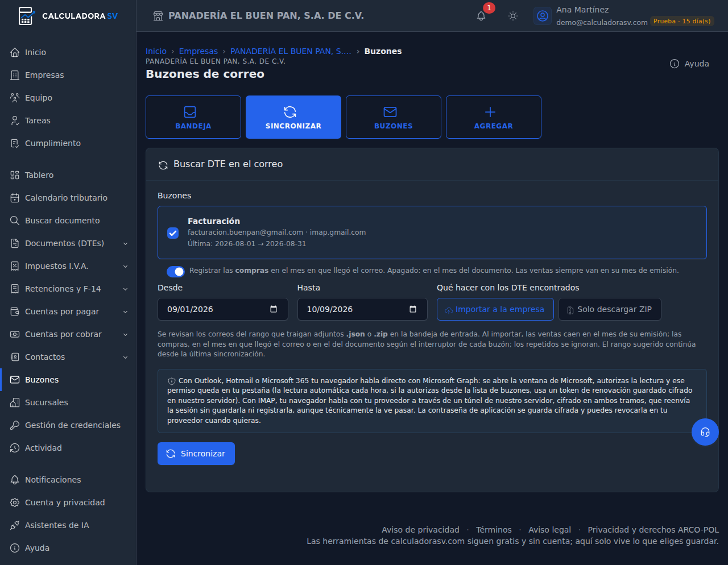Click the Buscar documento magnifier icon
The image size is (728, 565).
click(x=15, y=221)
